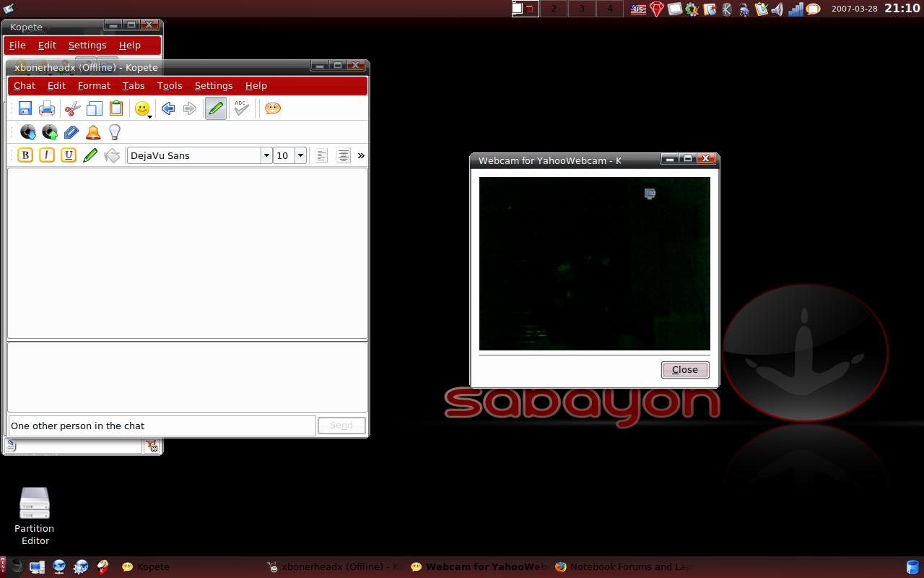Open the smiley emoticon picker
Viewport: 924px width, 578px height.
143,108
